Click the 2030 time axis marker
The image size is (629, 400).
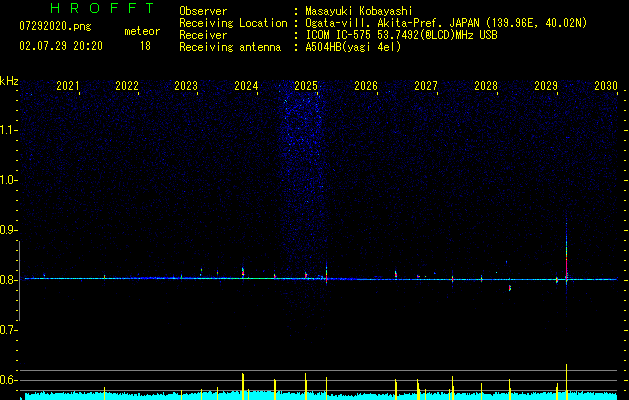click(606, 86)
